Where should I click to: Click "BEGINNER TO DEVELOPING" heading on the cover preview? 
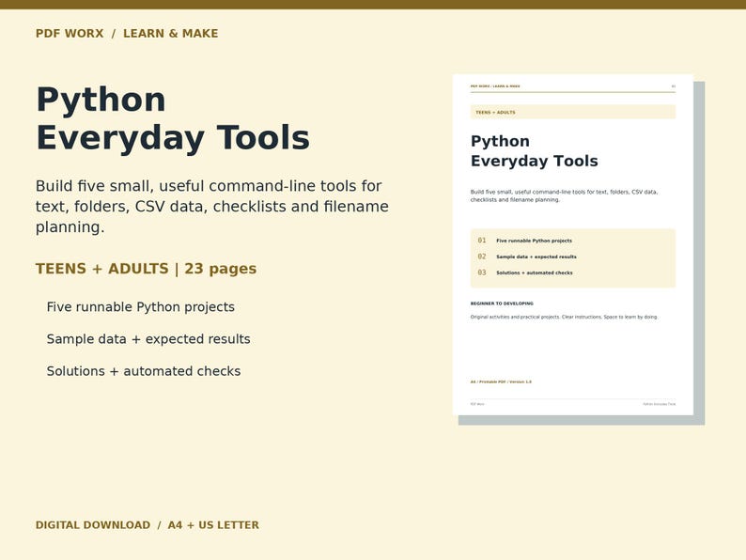pyautogui.click(x=502, y=303)
